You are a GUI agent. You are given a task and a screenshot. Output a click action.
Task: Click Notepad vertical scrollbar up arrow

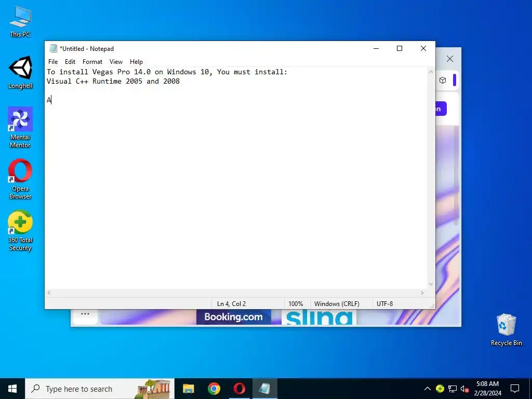coord(431,72)
